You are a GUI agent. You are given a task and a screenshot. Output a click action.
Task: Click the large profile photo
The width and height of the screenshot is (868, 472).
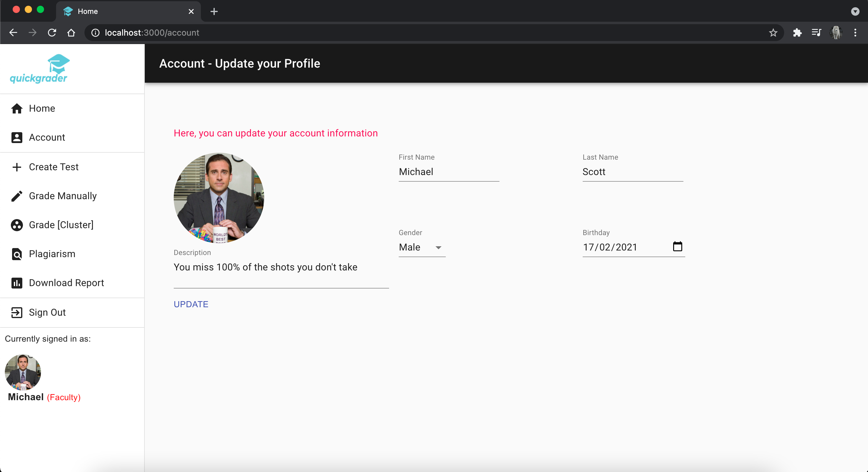(219, 198)
